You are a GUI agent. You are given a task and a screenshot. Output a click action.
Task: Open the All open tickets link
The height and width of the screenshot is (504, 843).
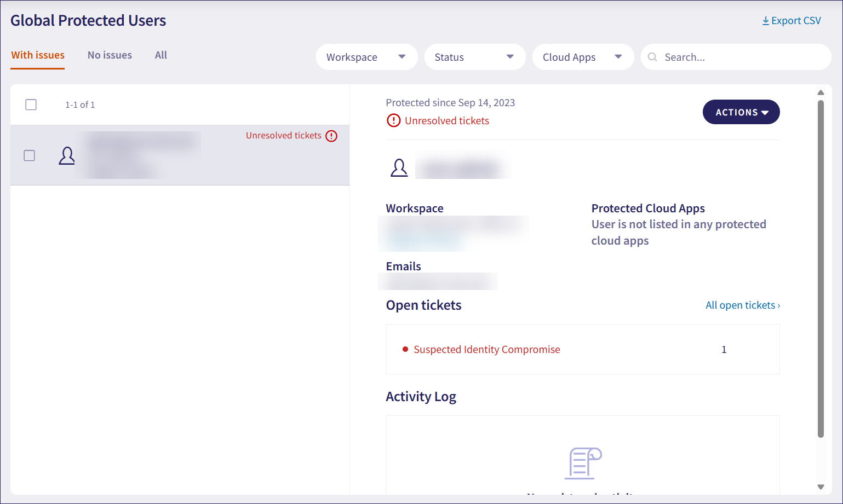[742, 305]
